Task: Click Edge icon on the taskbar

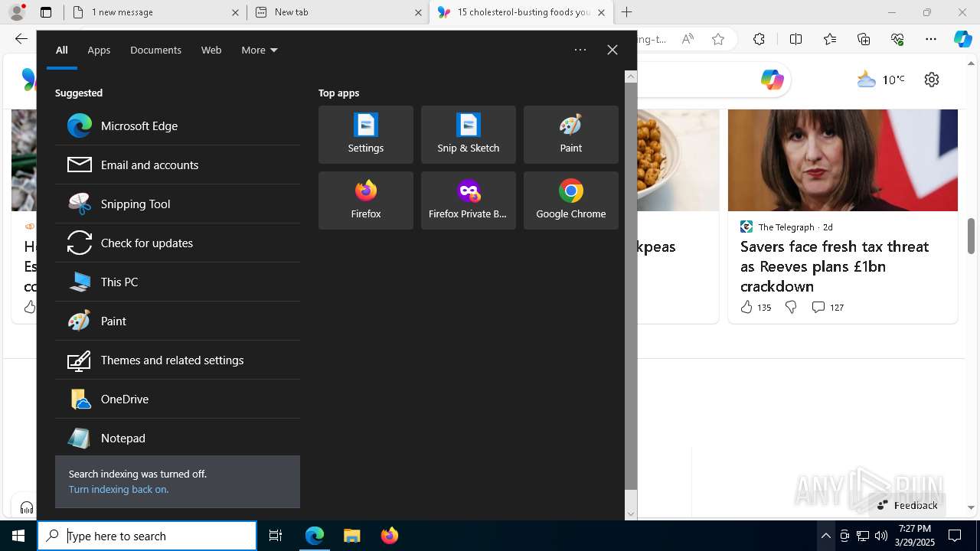Action: pyautogui.click(x=315, y=536)
